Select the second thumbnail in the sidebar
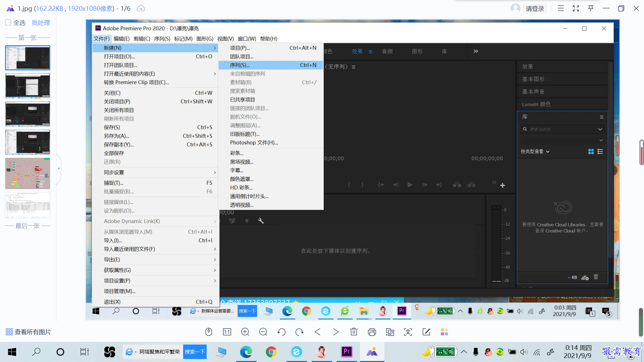This screenshot has width=644, height=362. pyautogui.click(x=28, y=86)
